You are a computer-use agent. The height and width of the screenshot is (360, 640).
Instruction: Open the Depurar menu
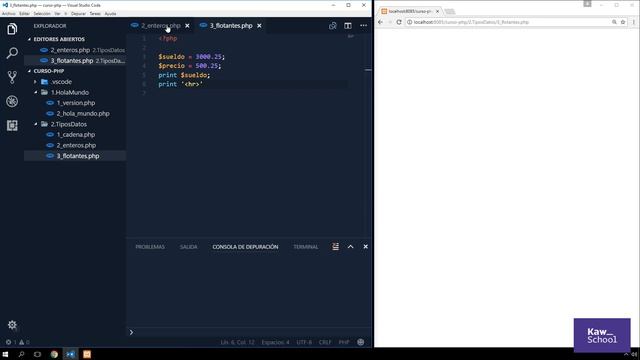[x=78, y=13]
